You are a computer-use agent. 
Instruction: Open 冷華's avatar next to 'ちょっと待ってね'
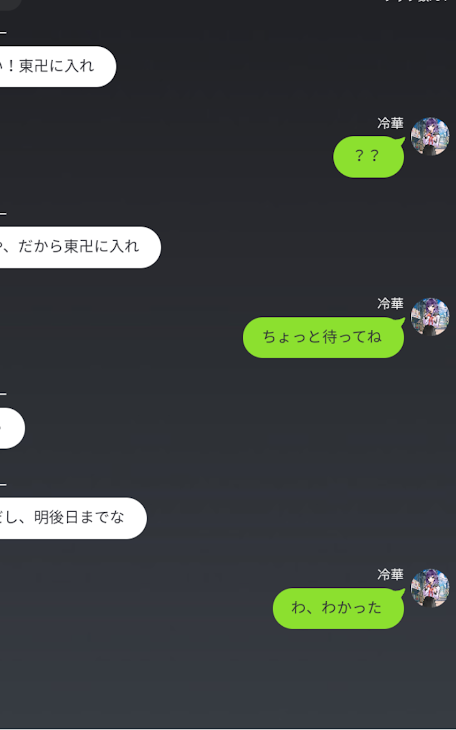point(429,317)
